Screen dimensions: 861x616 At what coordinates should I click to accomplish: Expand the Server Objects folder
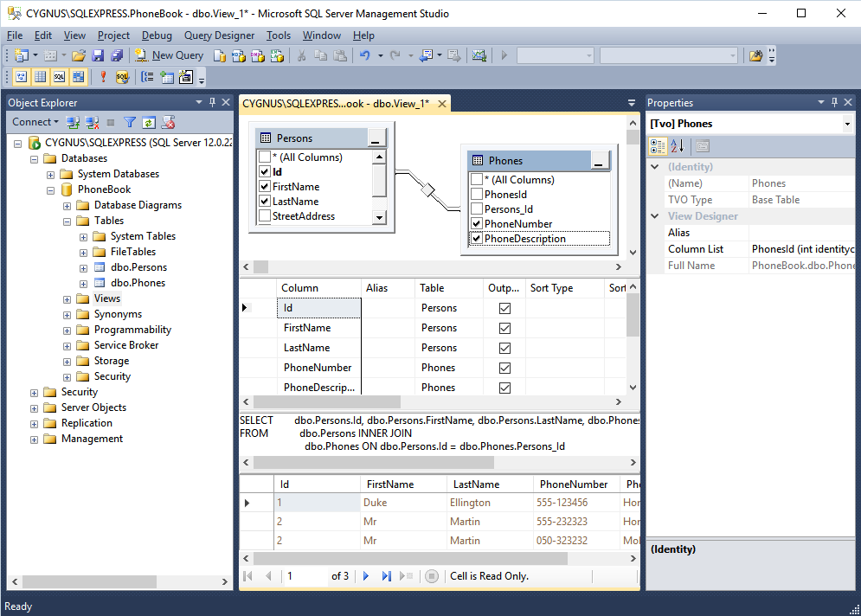34,408
